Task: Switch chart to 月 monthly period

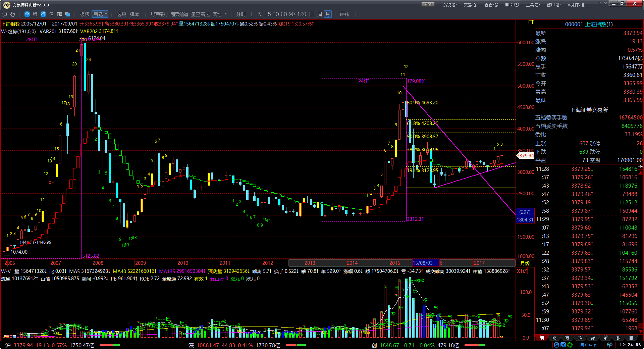Action: pyautogui.click(x=328, y=14)
